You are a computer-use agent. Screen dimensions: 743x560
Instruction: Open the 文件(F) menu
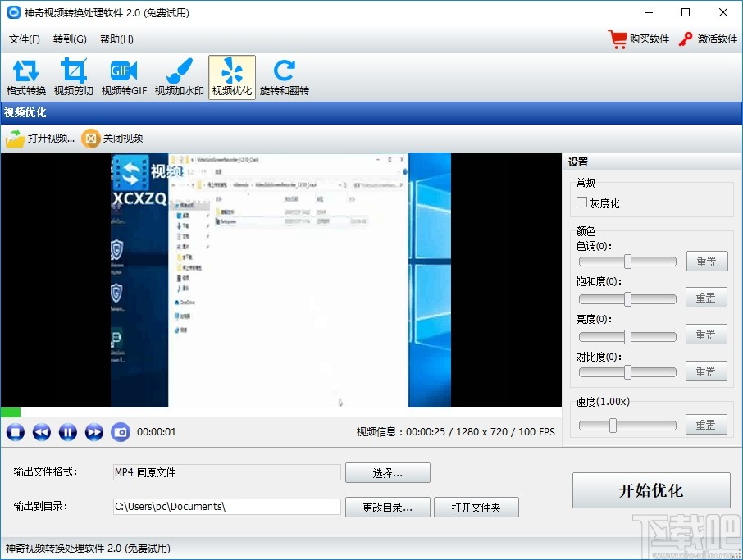24,39
